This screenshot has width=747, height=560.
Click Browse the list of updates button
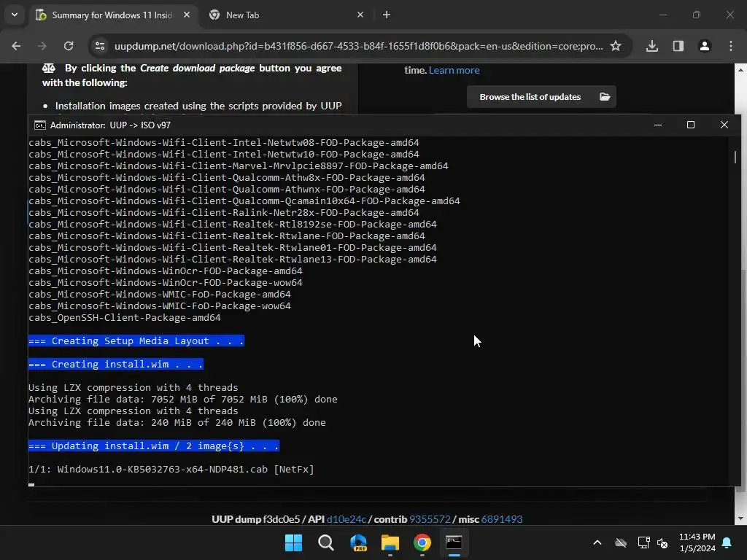click(541, 97)
